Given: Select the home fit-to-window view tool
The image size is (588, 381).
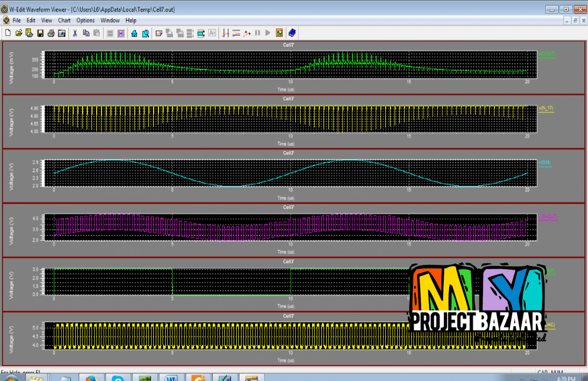Looking at the screenshot, I should [134, 33].
